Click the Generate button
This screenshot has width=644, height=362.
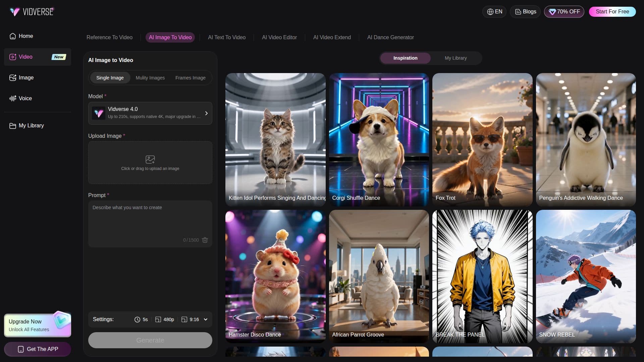pos(150,340)
